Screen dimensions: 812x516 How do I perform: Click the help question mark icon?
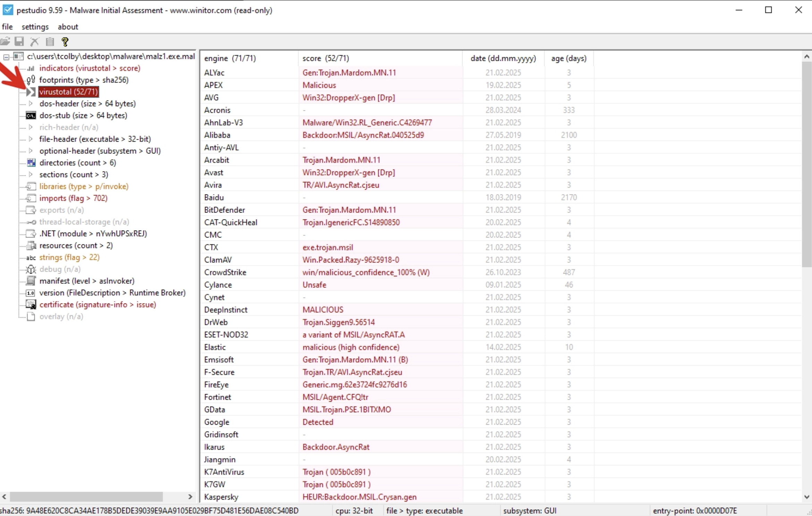[65, 42]
